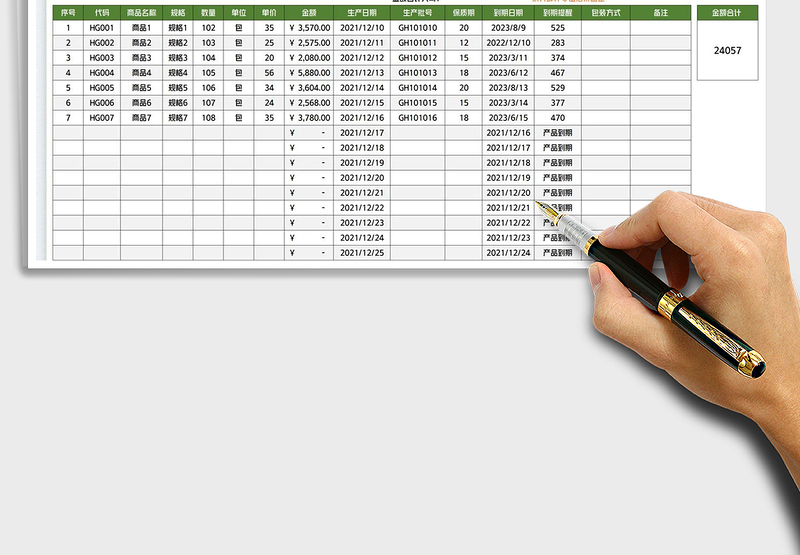Select the amount cell showing 5,880.00
Screen dimensions: 800x555
pos(308,73)
